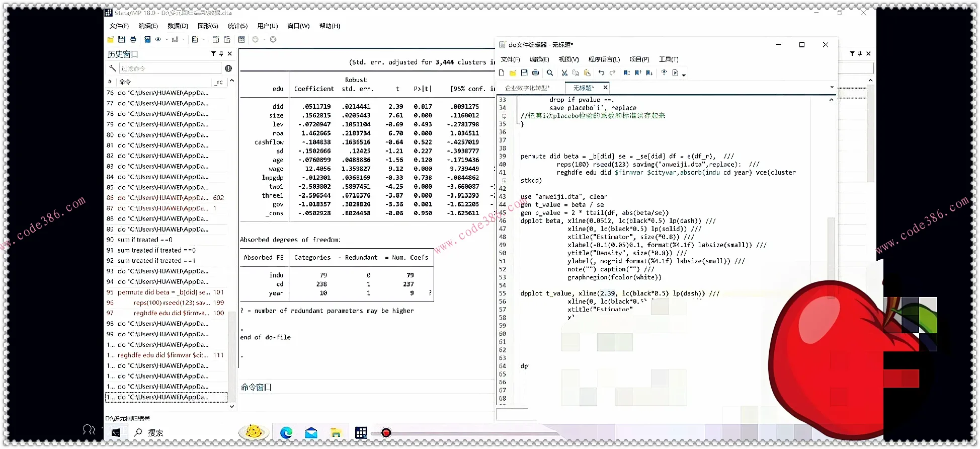Expand the dropdown arrow next to the Execute icon

pos(684,75)
